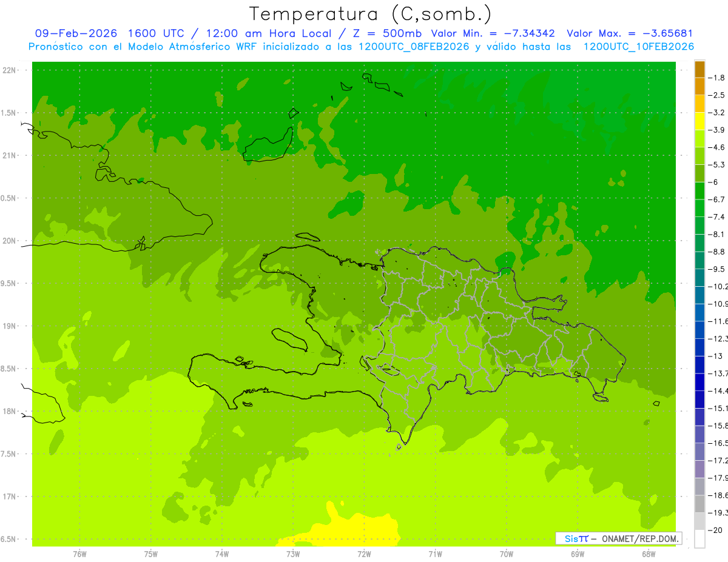Click the '74W' longitude label
728x562 pixels.
(x=221, y=554)
